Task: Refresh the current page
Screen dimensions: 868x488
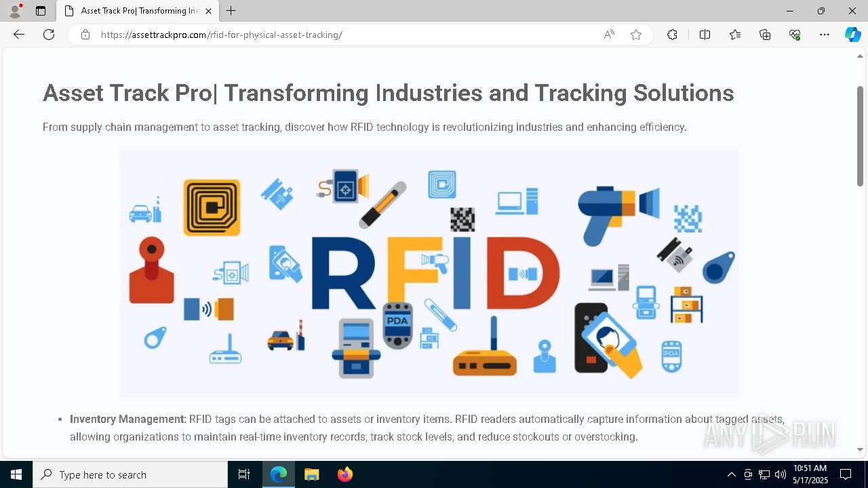Action: [49, 35]
